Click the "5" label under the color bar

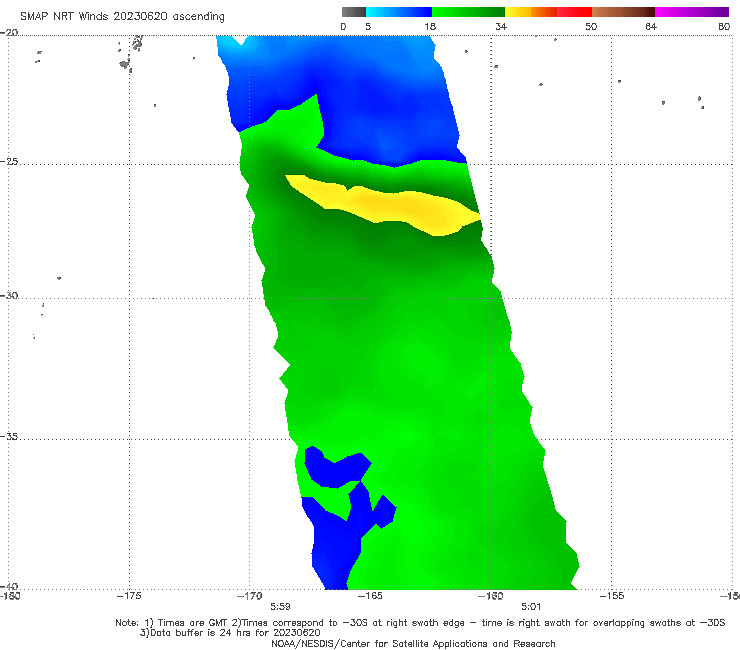coord(368,26)
